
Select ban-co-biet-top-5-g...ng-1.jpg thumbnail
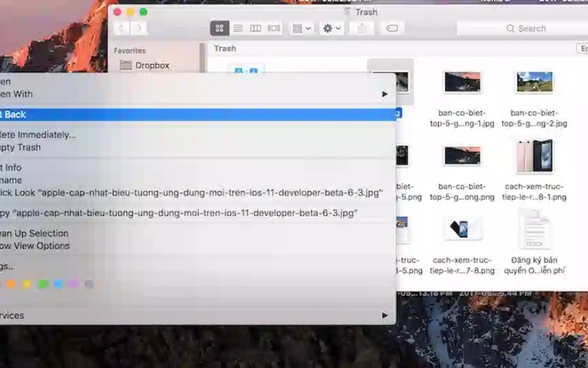(462, 82)
